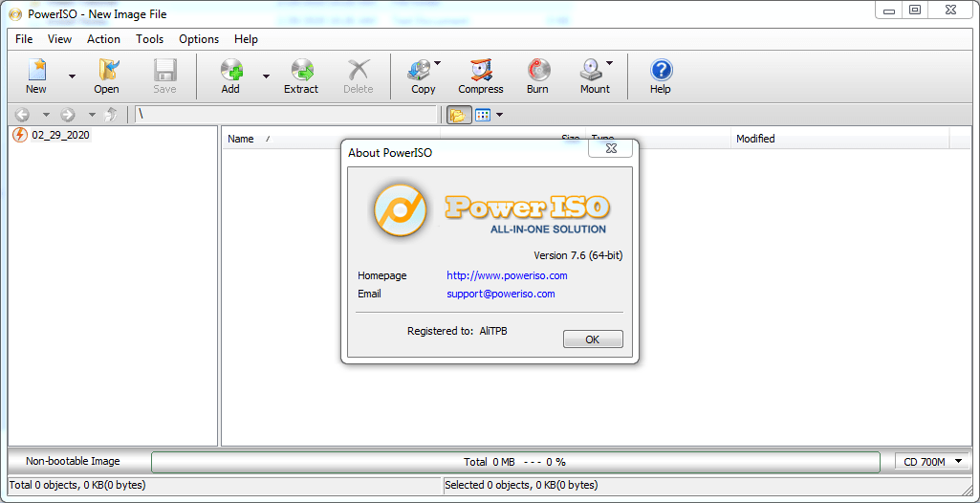Select the 02_29_2020 tree item

pyautogui.click(x=61, y=134)
